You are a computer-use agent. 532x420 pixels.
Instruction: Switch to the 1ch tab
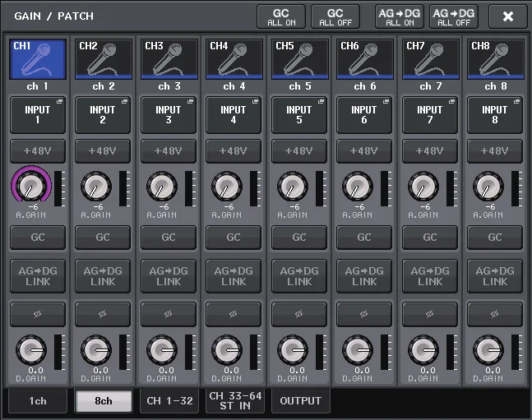(x=38, y=401)
